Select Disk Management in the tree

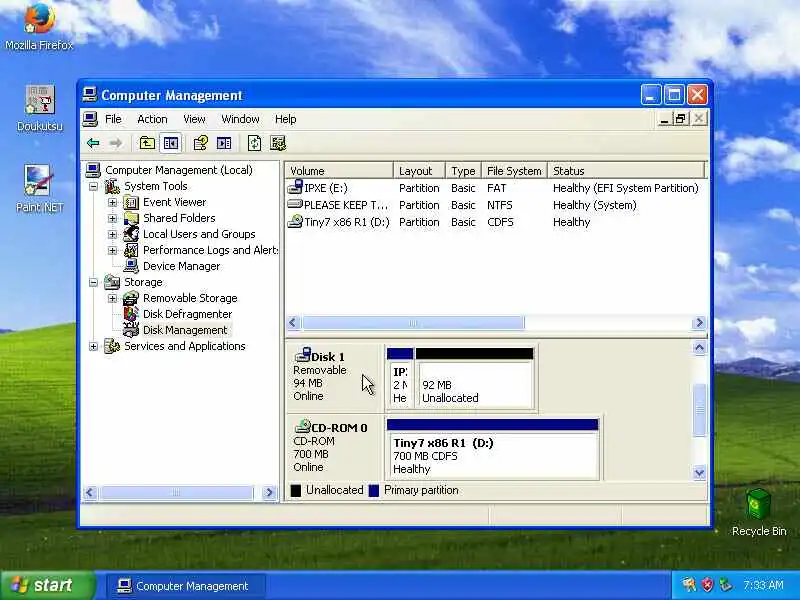pyautogui.click(x=185, y=330)
